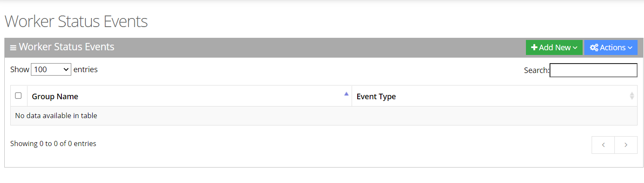
Task: Open the Show entries count dropdown
Action: click(x=51, y=69)
